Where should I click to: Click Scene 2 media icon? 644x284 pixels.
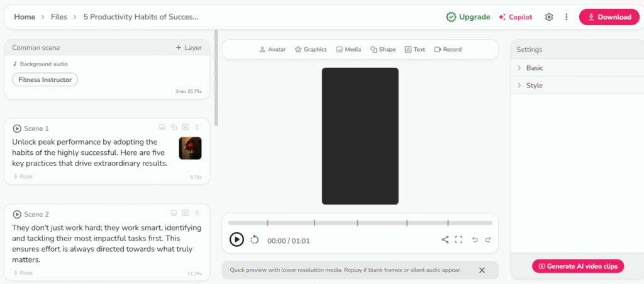click(x=174, y=212)
